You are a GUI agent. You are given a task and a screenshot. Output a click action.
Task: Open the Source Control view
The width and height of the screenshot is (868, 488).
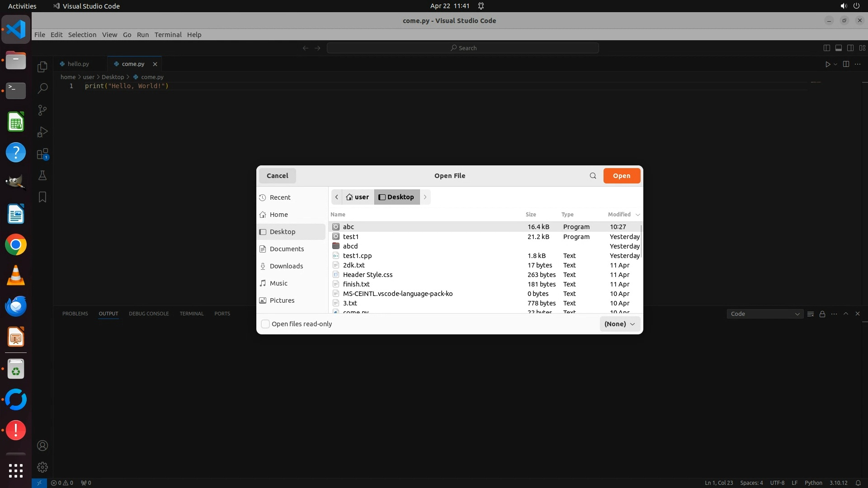click(42, 110)
